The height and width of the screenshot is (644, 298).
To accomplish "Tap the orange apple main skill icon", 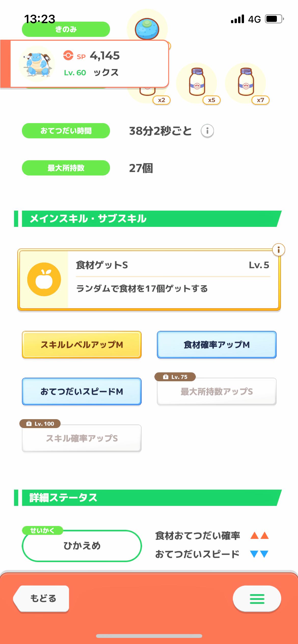I will (x=44, y=279).
